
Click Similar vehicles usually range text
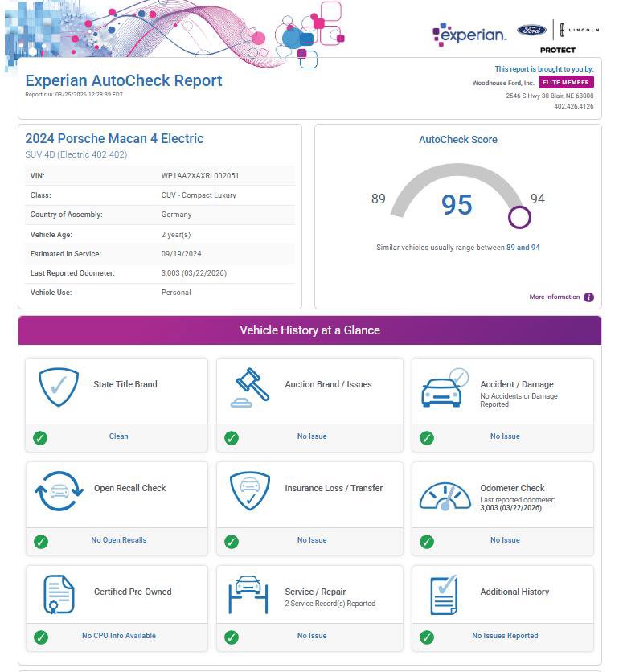pyautogui.click(x=458, y=248)
